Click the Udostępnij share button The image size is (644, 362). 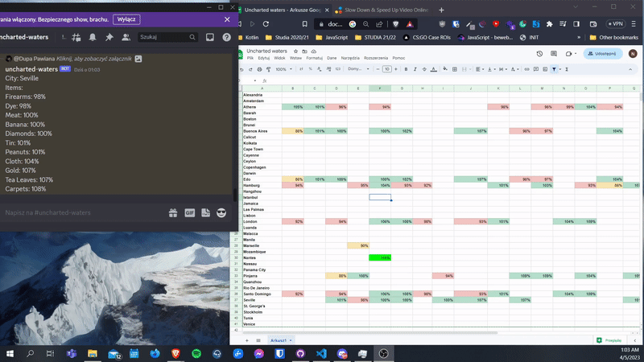(x=604, y=54)
